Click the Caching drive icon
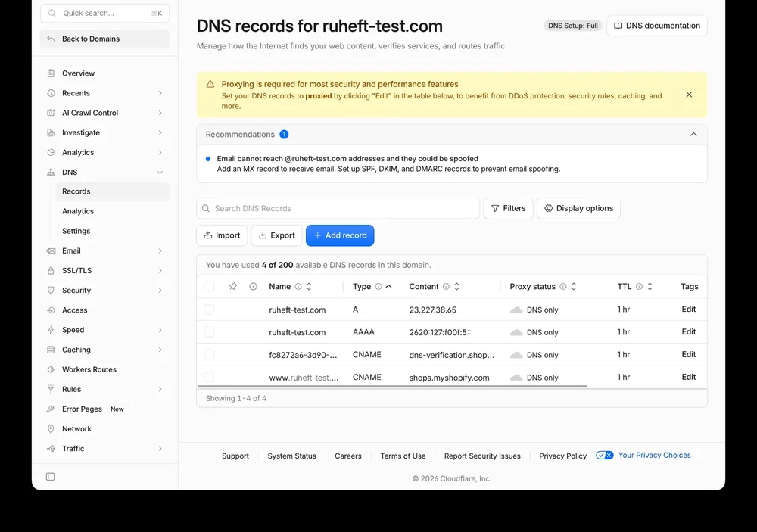This screenshot has width=757, height=532. tap(51, 350)
